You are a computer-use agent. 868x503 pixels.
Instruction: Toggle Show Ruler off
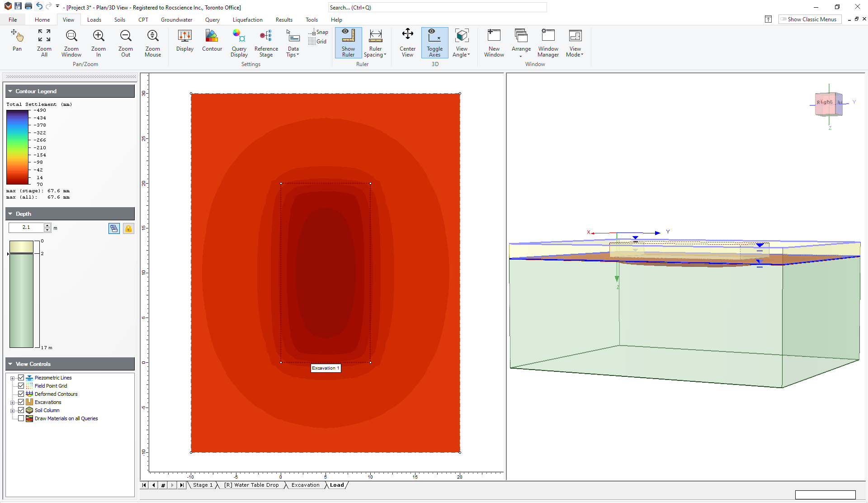pyautogui.click(x=348, y=43)
